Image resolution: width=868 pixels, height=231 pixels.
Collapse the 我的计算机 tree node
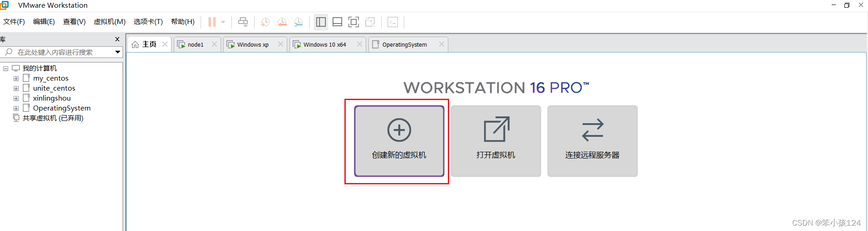click(6, 68)
